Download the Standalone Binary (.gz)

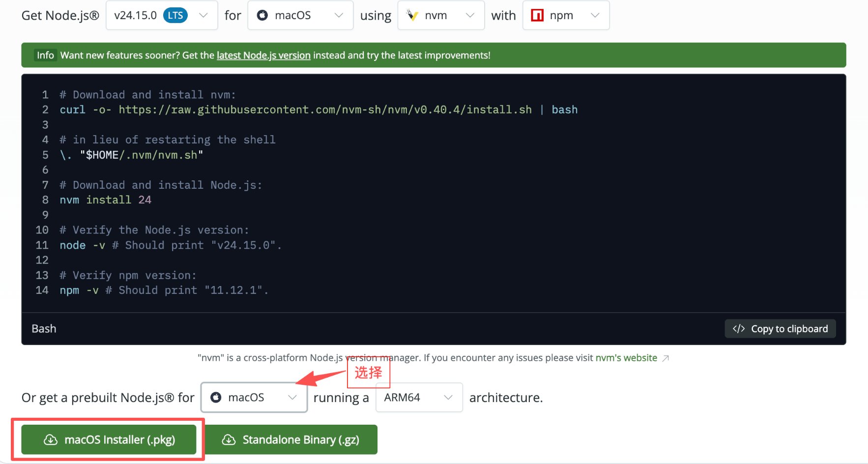point(291,439)
